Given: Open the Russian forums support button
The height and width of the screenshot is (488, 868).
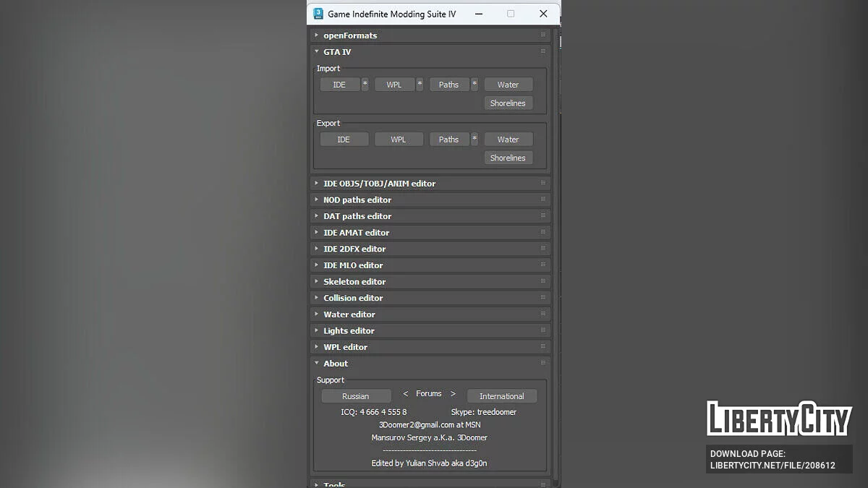Looking at the screenshot, I should click(x=356, y=396).
